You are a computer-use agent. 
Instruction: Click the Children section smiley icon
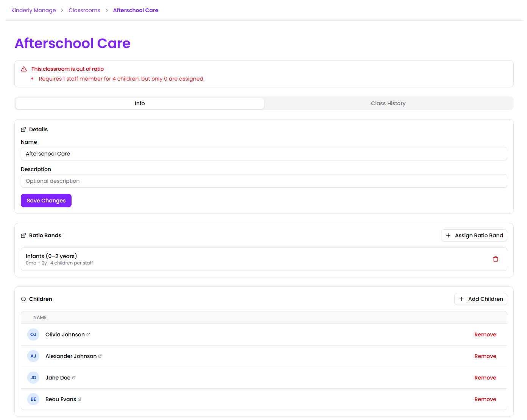pyautogui.click(x=23, y=299)
